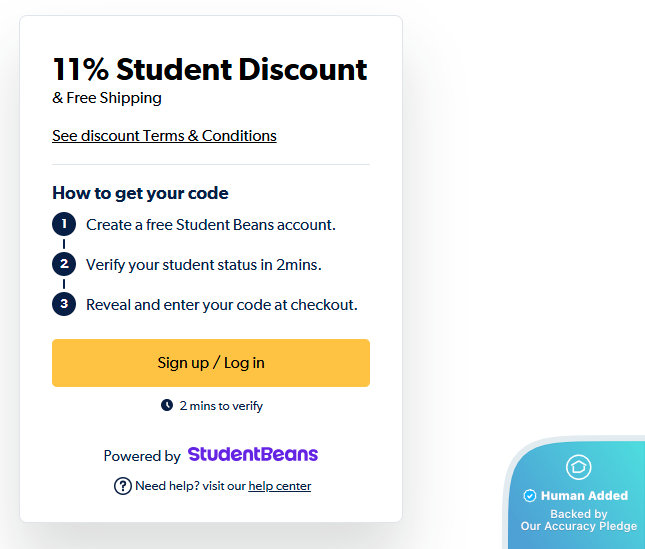Click the step 2 number circle
645x549 pixels.
click(64, 264)
